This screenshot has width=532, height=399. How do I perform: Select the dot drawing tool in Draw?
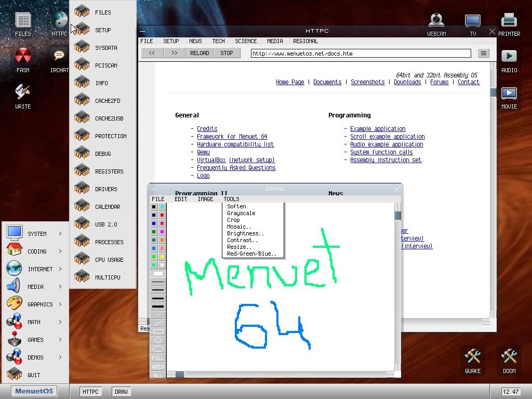158,315
